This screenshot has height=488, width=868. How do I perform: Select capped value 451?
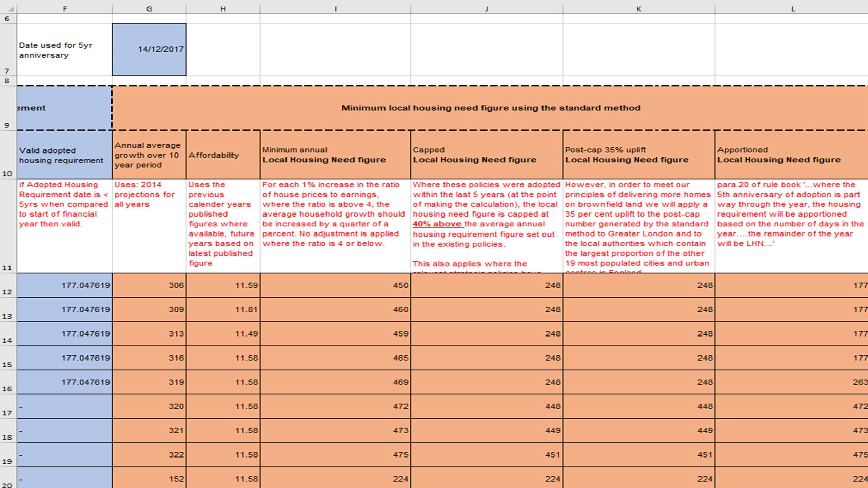487,455
